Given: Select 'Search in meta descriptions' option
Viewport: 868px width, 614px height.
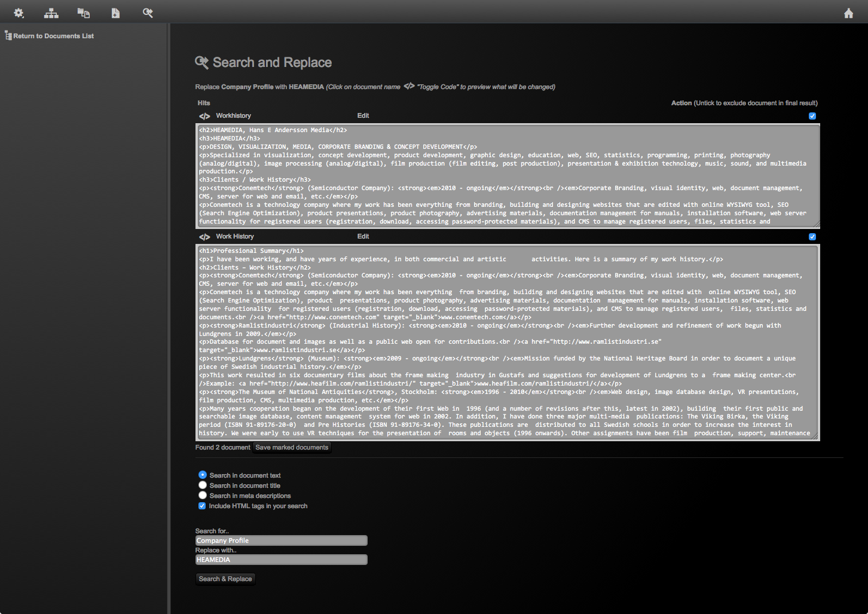Looking at the screenshot, I should point(203,495).
